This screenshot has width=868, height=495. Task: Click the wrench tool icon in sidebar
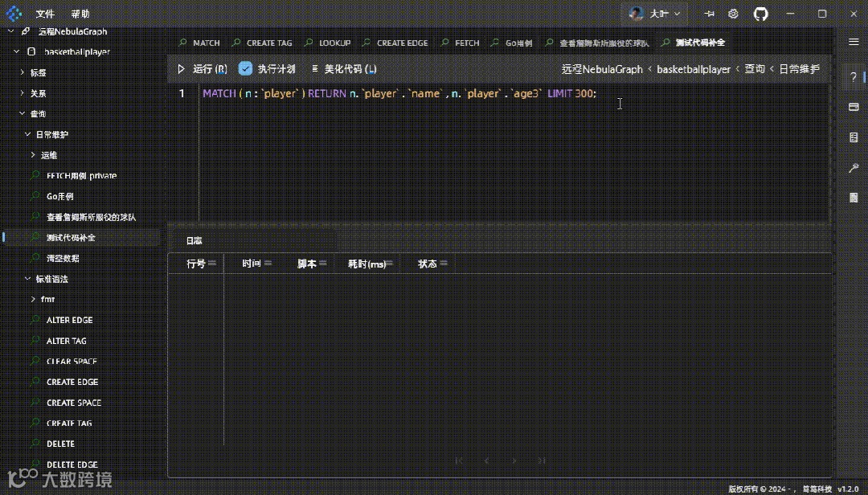[x=854, y=168]
